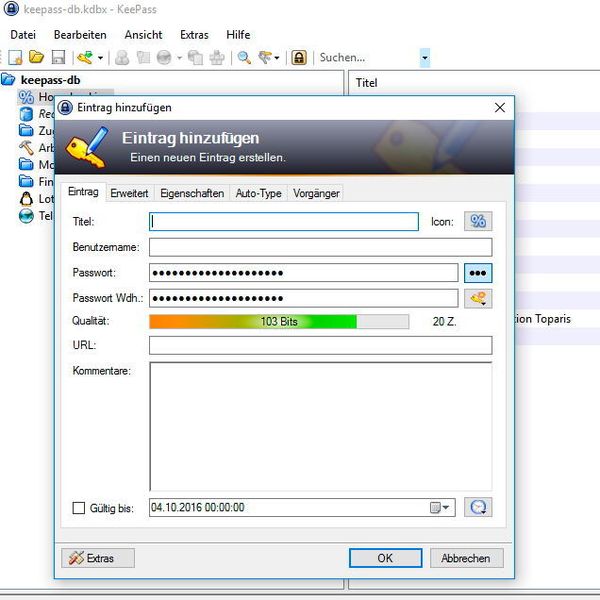The height and width of the screenshot is (600, 600).
Task: Select the penguin icon group in tree
Action: [x=36, y=199]
